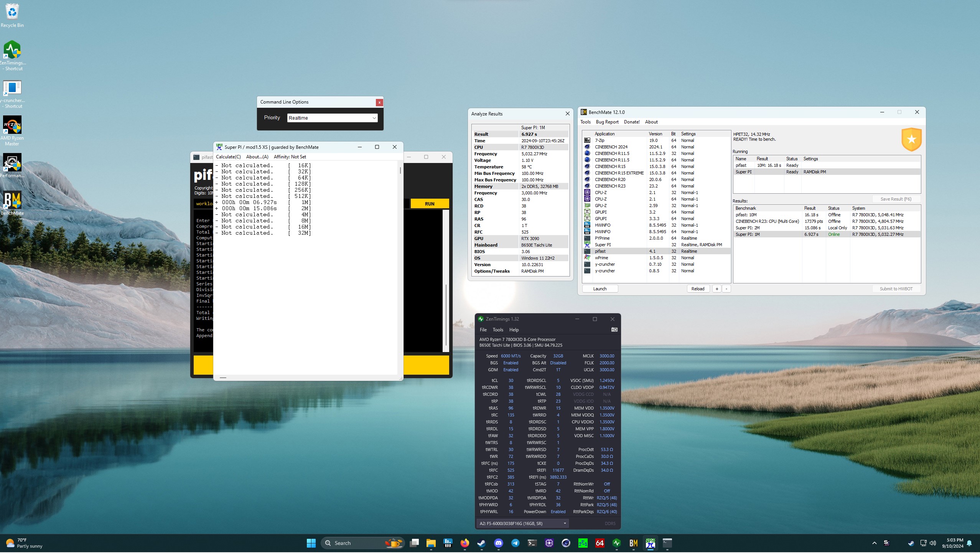Open Super PI Calculate(C) menu
Viewport: 980px width, 553px height.
(x=228, y=157)
